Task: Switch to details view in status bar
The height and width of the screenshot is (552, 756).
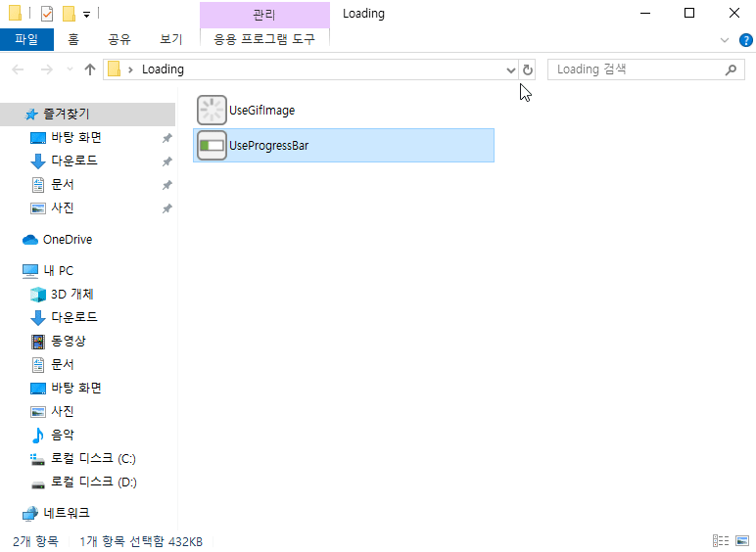Action: (721, 541)
